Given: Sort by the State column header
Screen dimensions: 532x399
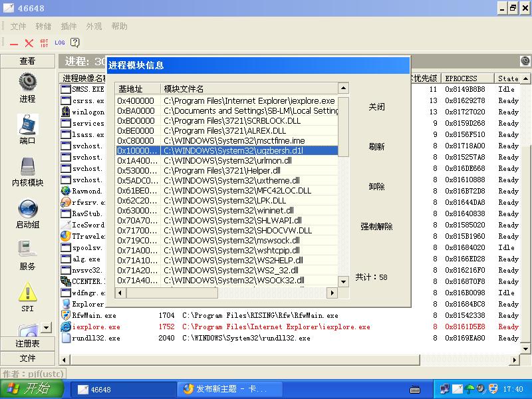Looking at the screenshot, I should [x=507, y=78].
